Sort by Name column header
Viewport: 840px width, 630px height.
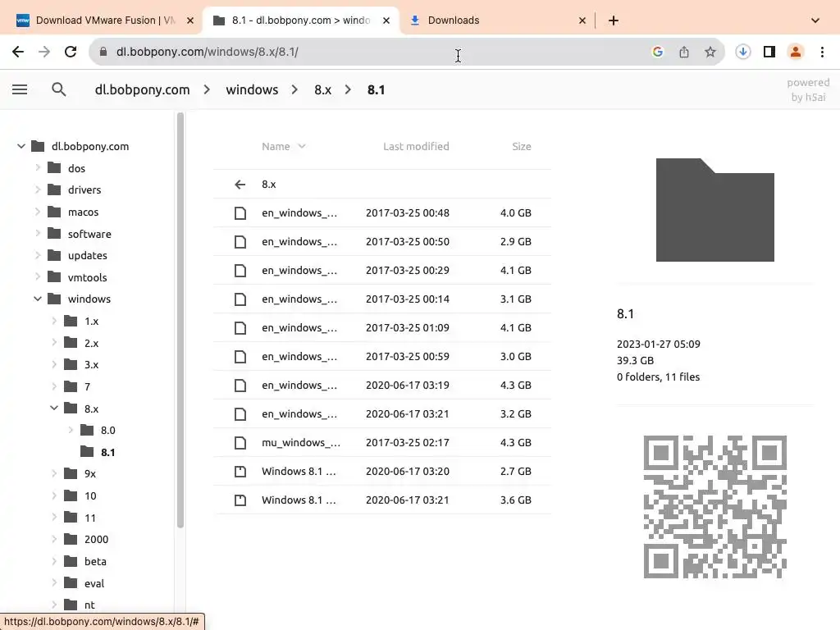pos(283,146)
